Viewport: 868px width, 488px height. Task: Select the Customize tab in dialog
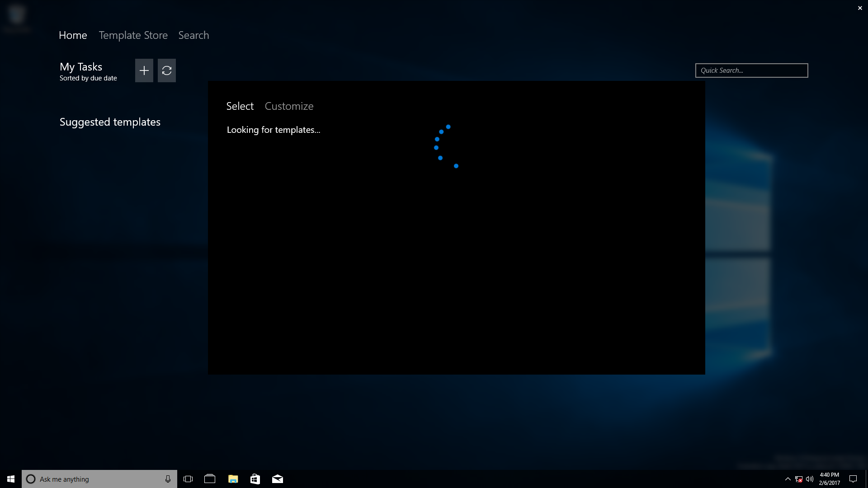(289, 106)
